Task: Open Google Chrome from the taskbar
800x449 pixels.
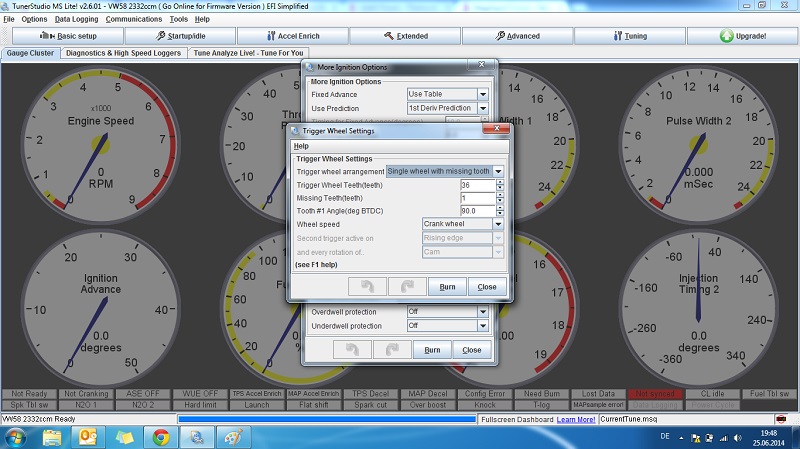Action: (x=160, y=437)
